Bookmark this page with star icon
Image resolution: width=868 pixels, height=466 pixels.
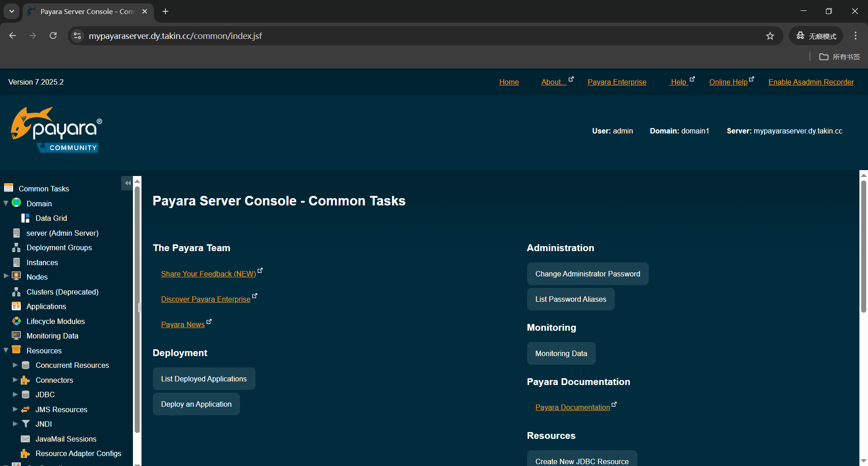(x=770, y=36)
